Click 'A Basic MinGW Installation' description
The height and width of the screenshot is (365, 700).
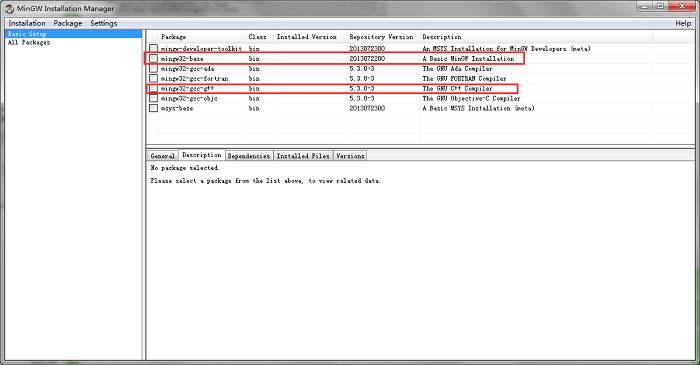[x=468, y=58]
